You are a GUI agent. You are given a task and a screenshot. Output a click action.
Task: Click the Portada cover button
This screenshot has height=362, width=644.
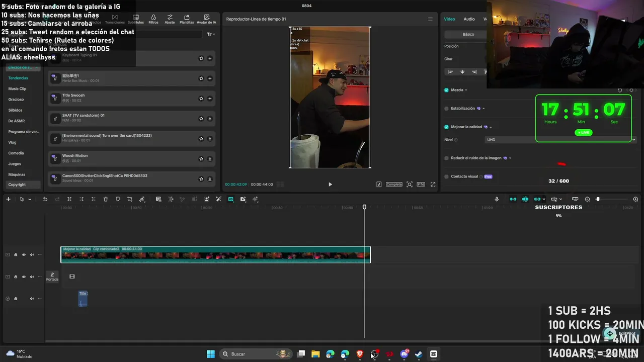point(52,277)
